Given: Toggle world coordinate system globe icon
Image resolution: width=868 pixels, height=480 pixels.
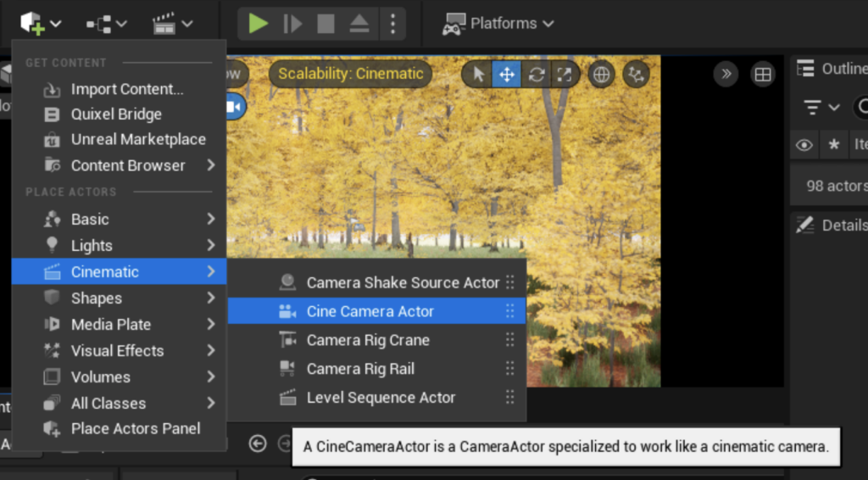Looking at the screenshot, I should 601,75.
